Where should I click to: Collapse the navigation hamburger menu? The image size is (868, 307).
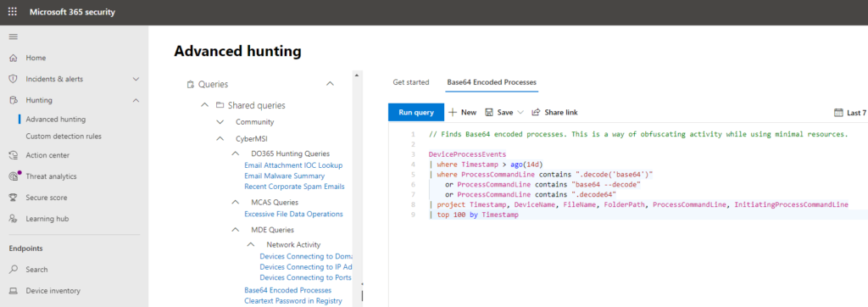click(14, 36)
